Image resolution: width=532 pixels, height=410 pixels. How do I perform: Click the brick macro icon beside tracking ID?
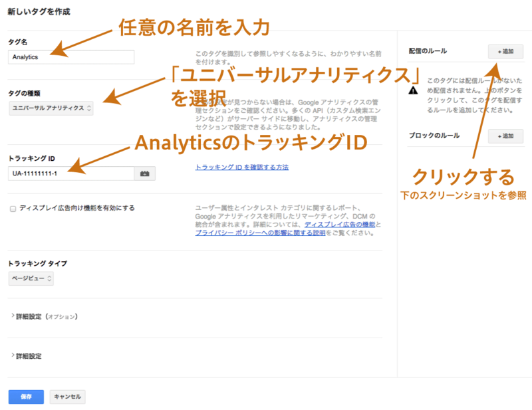(145, 173)
